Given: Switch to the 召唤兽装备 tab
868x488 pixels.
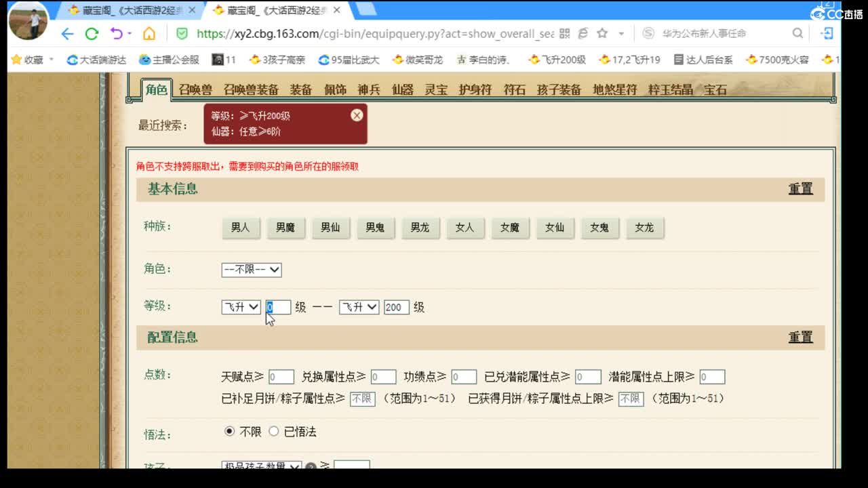Looking at the screenshot, I should pos(251,89).
